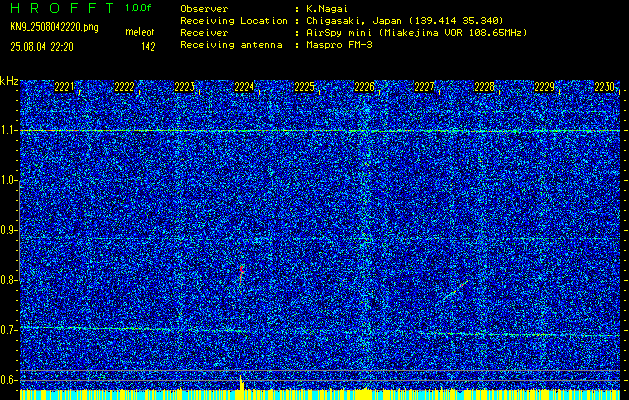Click the 0.9 kHz axis label
The image size is (629, 400).
click(x=8, y=230)
